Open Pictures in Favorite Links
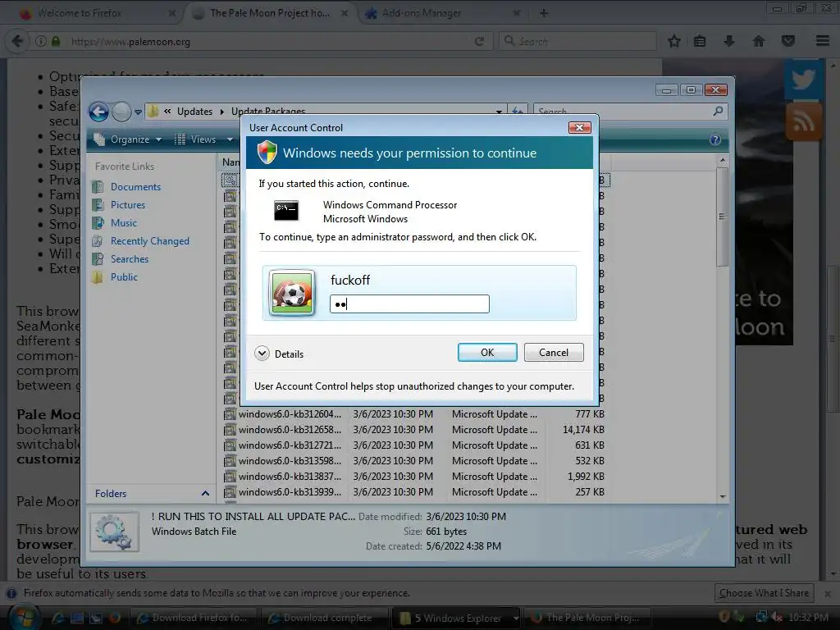The width and height of the screenshot is (840, 630). click(x=127, y=204)
